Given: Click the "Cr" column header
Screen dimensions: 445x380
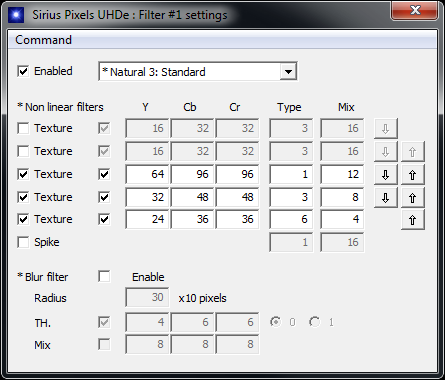Looking at the screenshot, I should (234, 107).
